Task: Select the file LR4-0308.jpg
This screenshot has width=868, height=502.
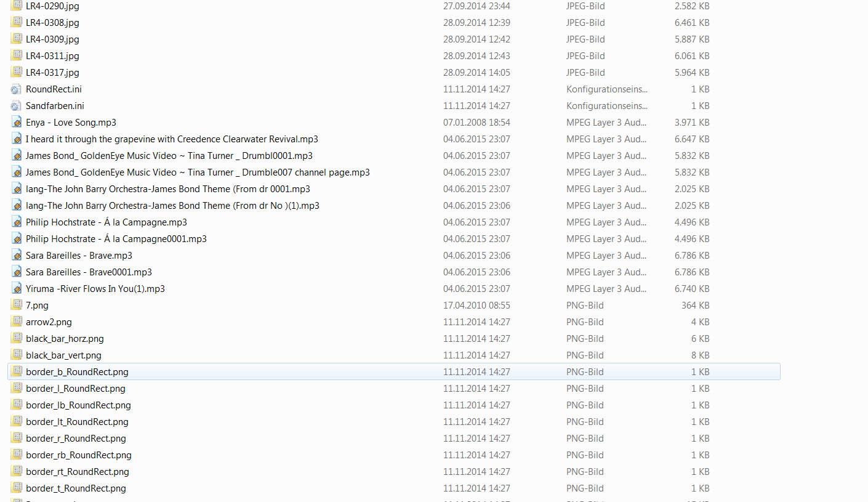Action: pyautogui.click(x=52, y=23)
